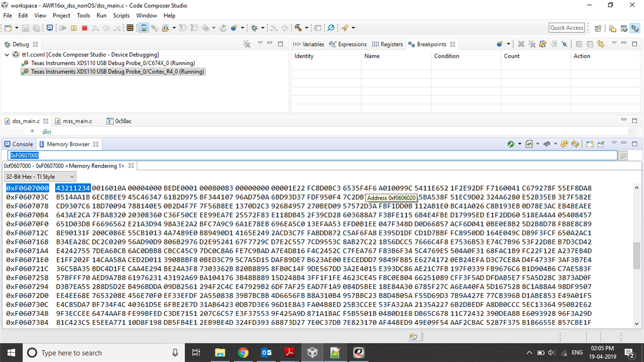644x362 pixels.
Task: Open dropdown arrow next to Load icon
Action: tap(174, 28)
